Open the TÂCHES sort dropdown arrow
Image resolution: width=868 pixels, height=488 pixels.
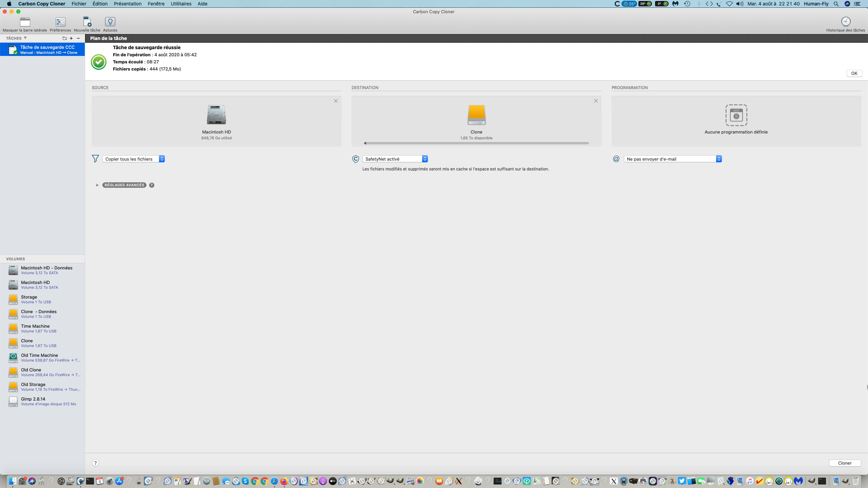tap(25, 38)
